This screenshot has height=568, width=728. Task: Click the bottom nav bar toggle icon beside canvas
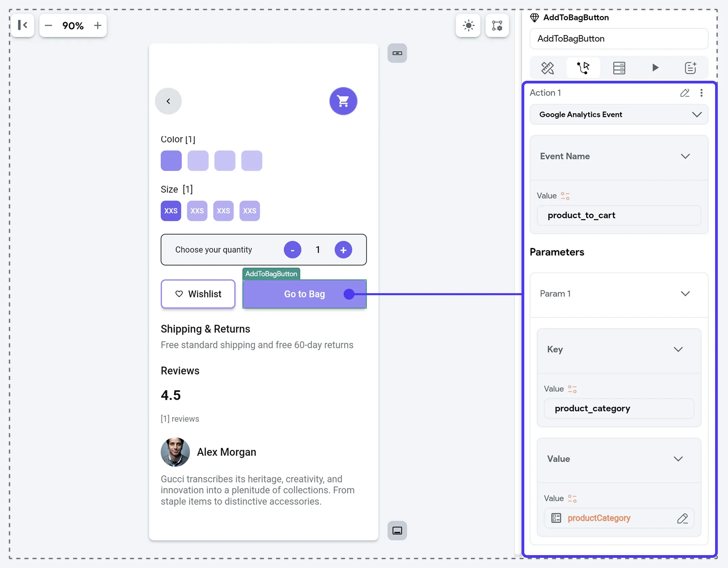[397, 530]
